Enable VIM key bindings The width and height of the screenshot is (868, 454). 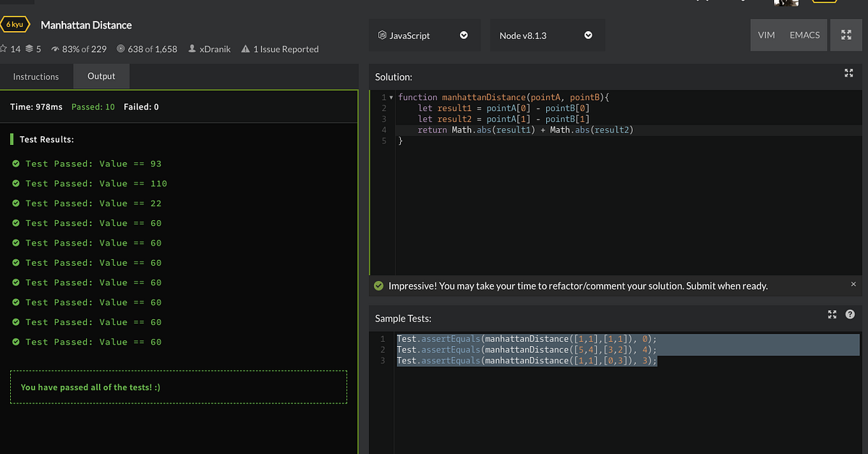[x=766, y=35]
